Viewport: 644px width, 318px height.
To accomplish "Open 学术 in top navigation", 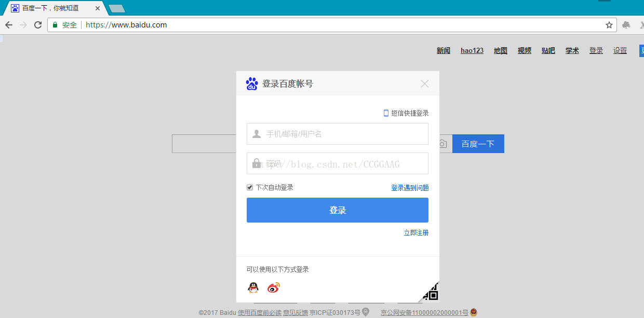I will [572, 50].
